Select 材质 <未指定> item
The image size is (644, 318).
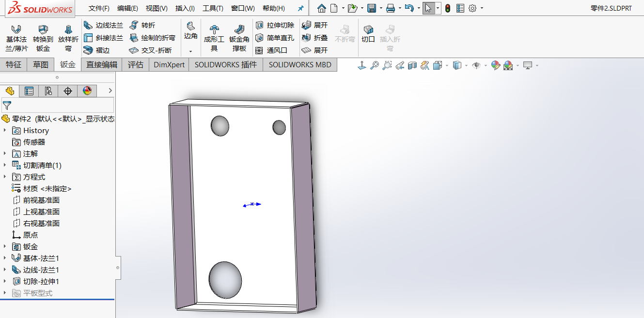[42, 188]
